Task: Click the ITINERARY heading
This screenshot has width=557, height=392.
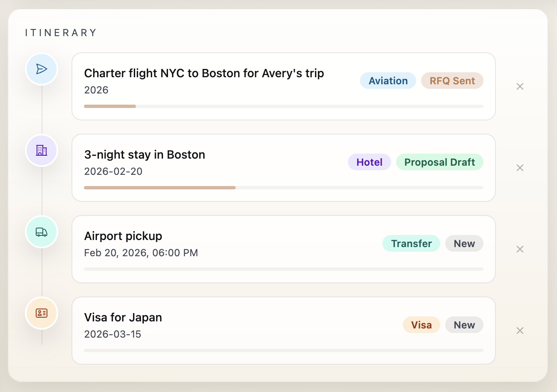Action: point(61,32)
